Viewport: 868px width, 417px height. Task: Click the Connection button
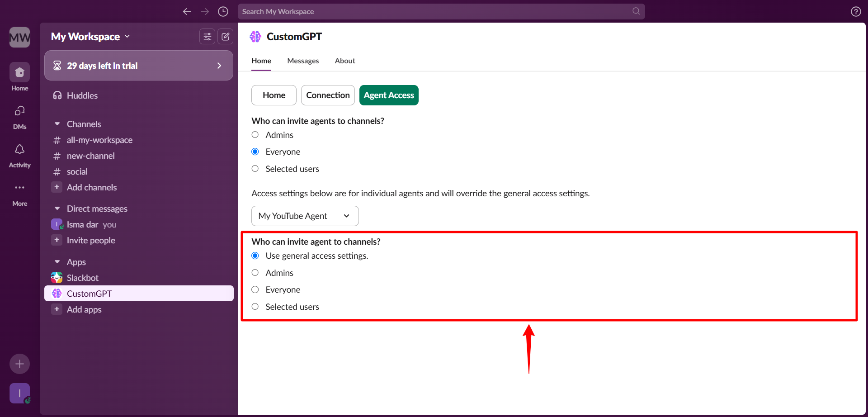pyautogui.click(x=328, y=95)
